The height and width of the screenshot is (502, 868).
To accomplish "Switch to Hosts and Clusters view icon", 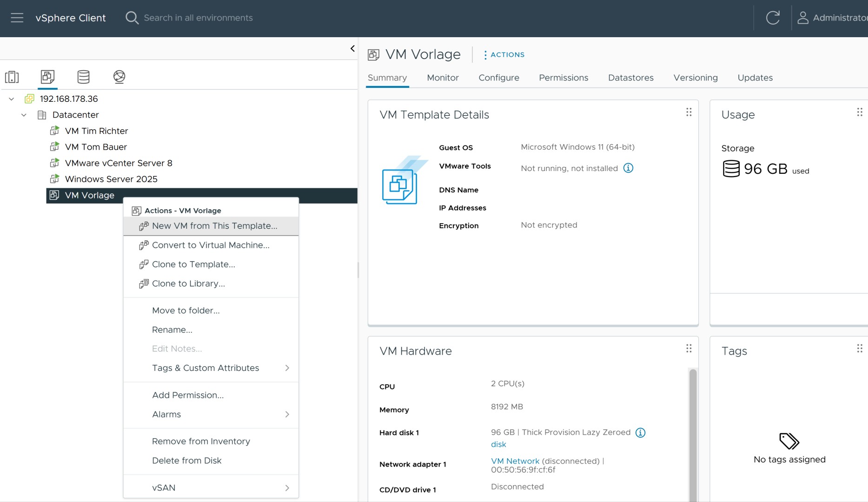I will click(12, 77).
